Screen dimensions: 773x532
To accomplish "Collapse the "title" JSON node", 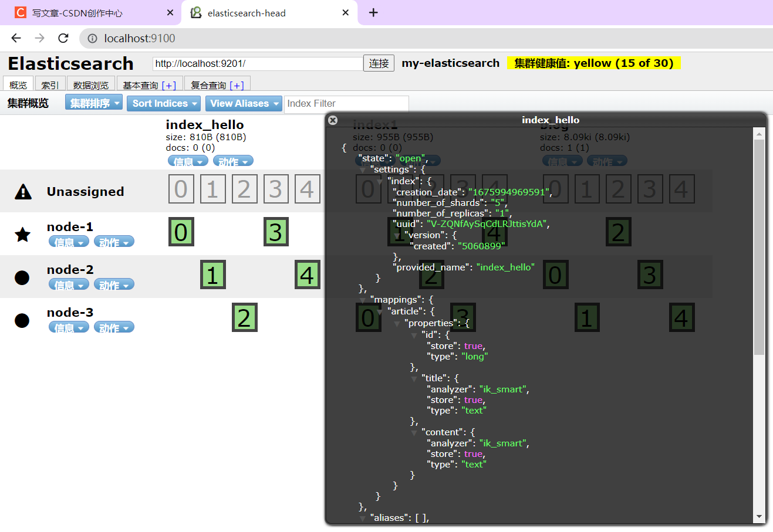I will pyautogui.click(x=414, y=379).
